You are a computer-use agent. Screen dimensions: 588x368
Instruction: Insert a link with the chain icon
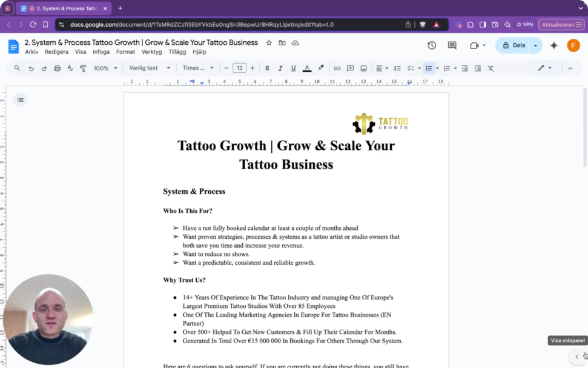coord(337,69)
